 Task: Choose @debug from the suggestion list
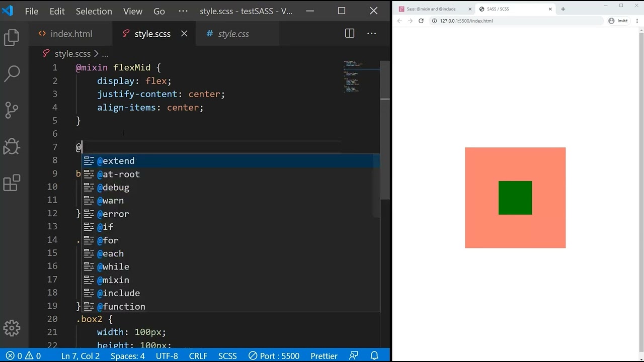pos(231,187)
